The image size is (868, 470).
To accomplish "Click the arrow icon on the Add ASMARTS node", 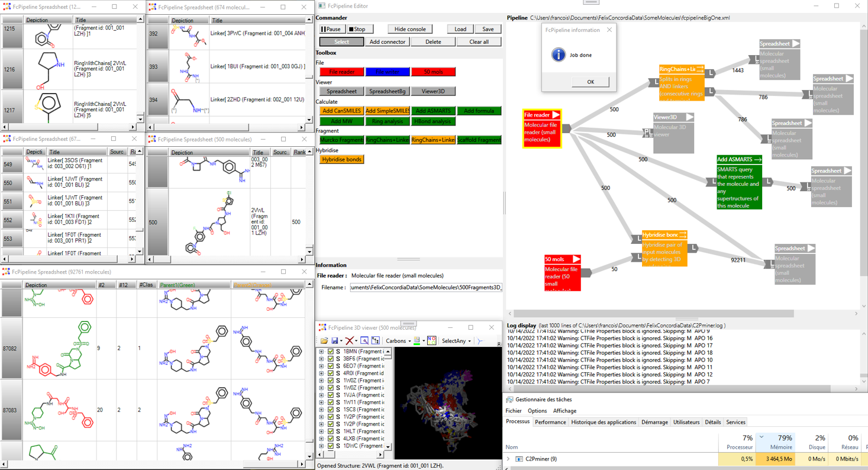I will coord(757,159).
